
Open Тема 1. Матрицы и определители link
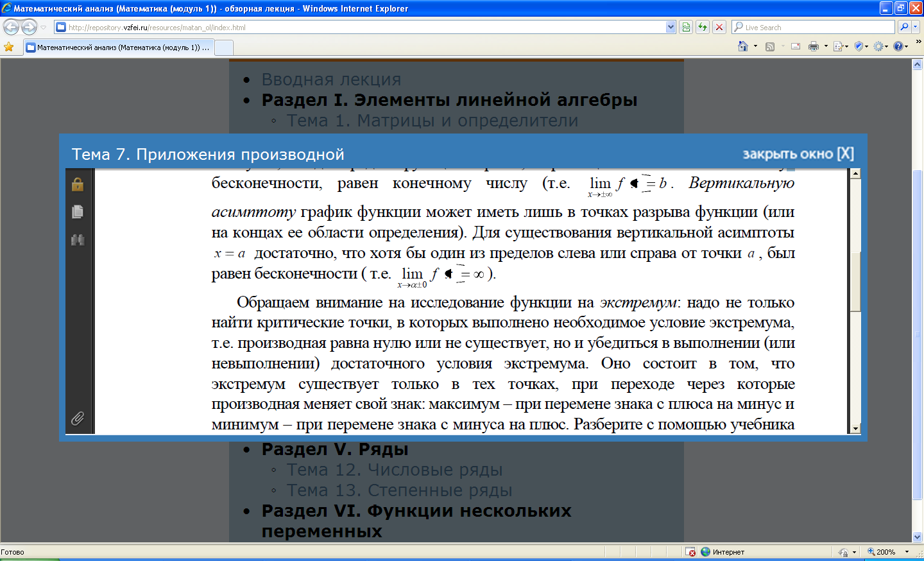[x=432, y=121]
